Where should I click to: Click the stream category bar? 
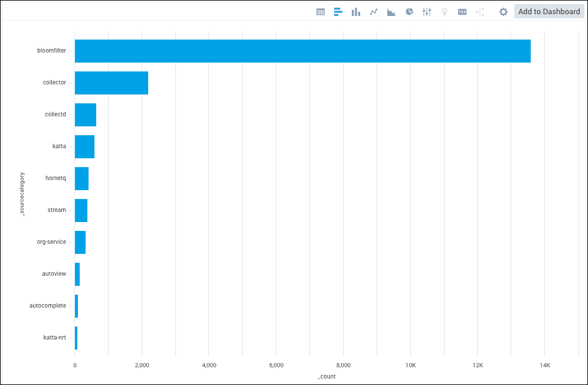tap(81, 210)
